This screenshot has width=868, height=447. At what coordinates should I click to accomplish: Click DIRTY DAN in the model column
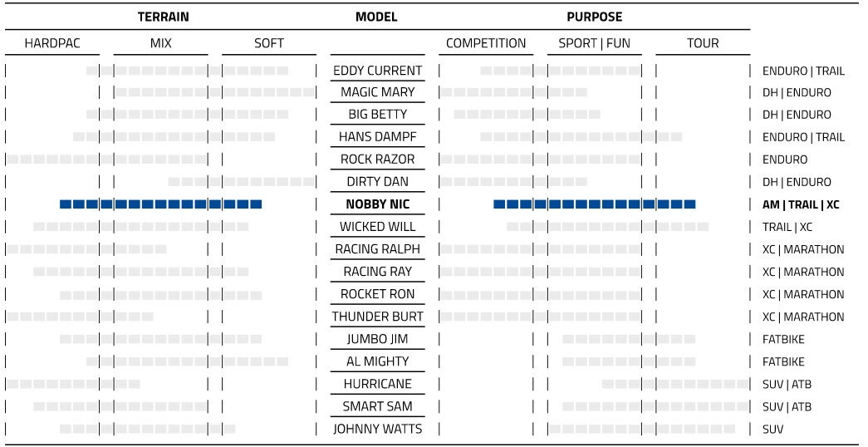coord(378,182)
